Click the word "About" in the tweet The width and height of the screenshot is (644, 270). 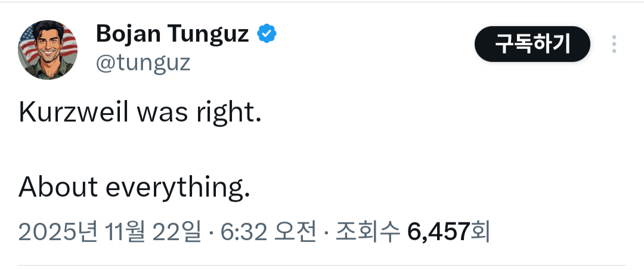coord(58,187)
